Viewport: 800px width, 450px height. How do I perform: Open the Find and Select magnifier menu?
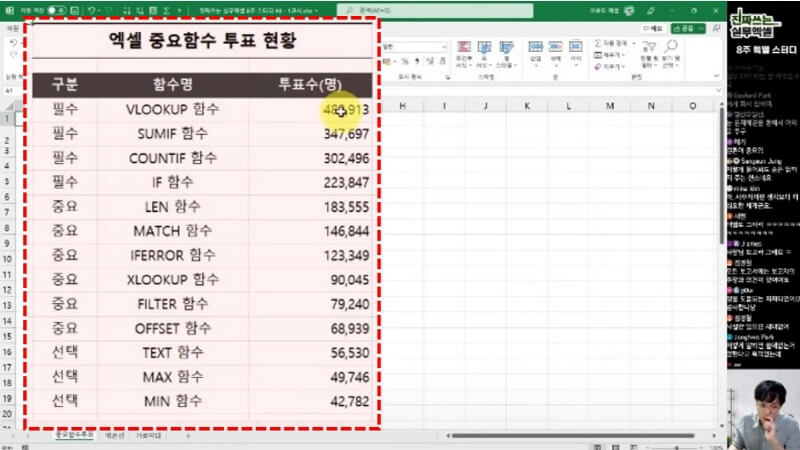tap(671, 54)
